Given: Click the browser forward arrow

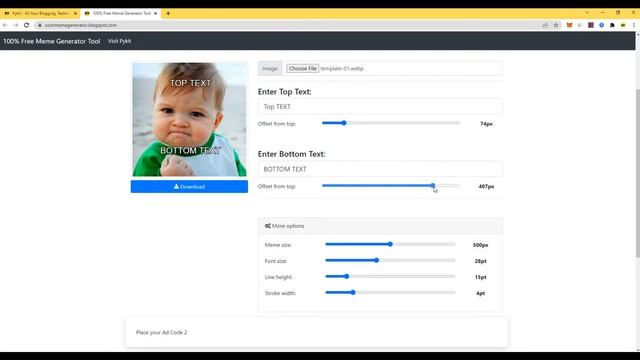Looking at the screenshot, I should pyautogui.click(x=16, y=25).
